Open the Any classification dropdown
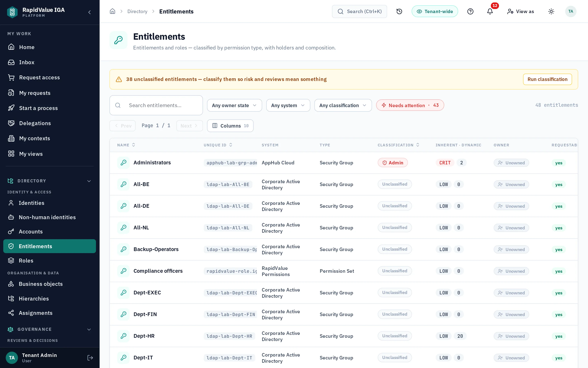 pyautogui.click(x=343, y=105)
